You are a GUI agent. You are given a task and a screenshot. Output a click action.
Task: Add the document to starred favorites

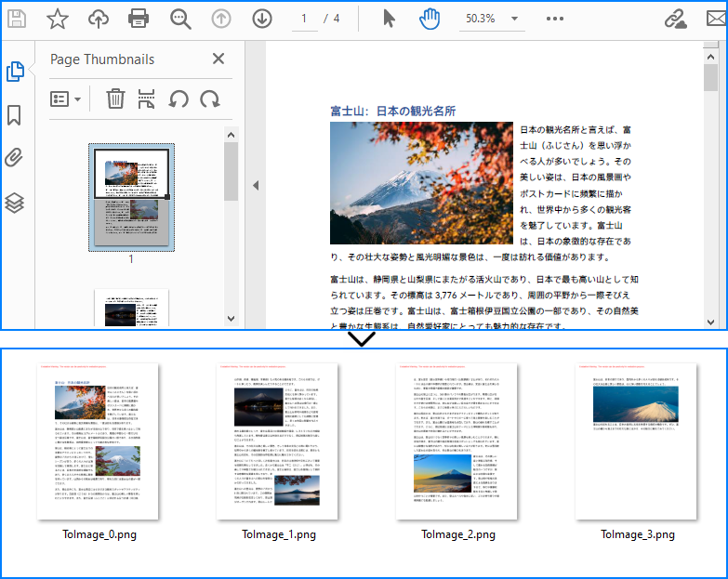coord(58,19)
